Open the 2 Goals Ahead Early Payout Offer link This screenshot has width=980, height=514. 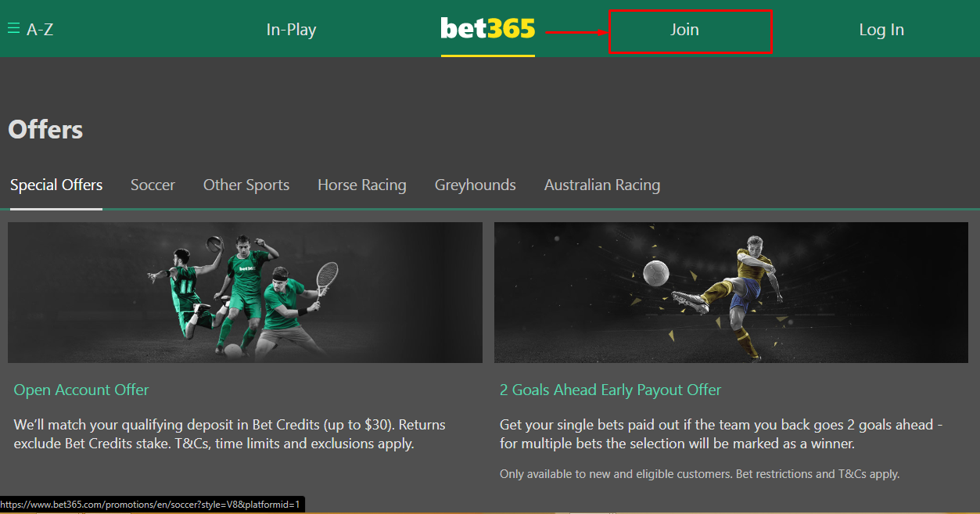pos(610,390)
